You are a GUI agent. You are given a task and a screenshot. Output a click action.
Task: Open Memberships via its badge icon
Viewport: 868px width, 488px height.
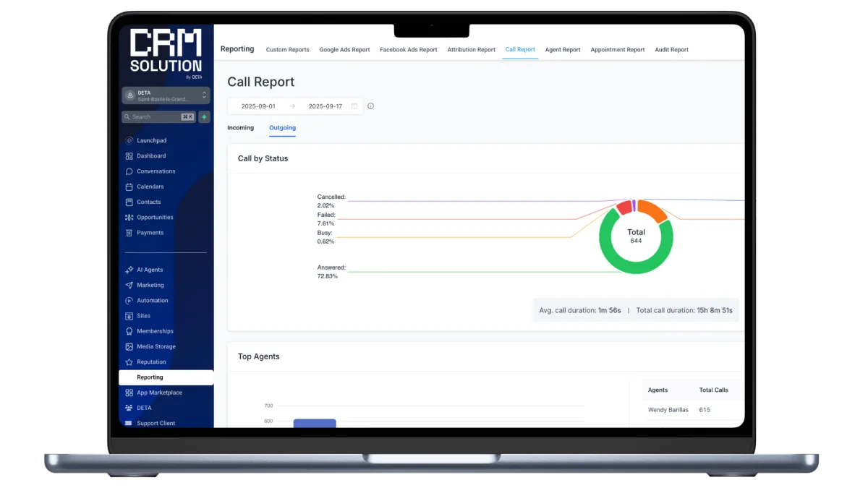129,331
